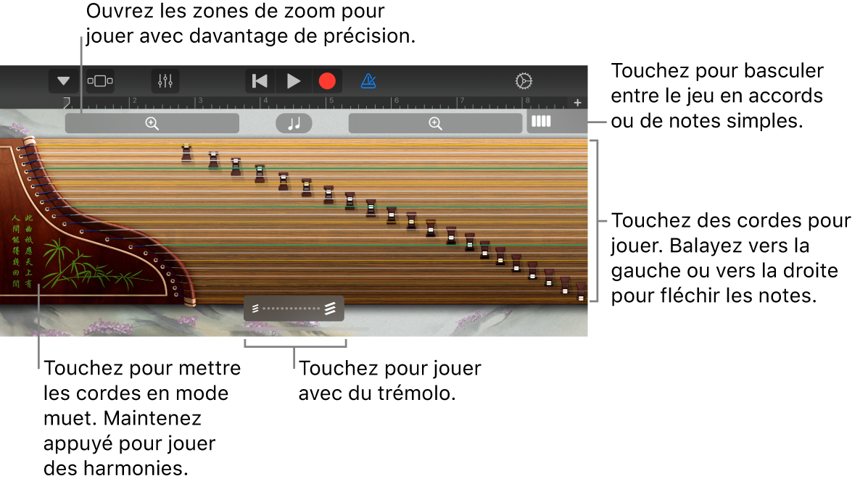Open instrument settings from the control bar

tap(165, 81)
